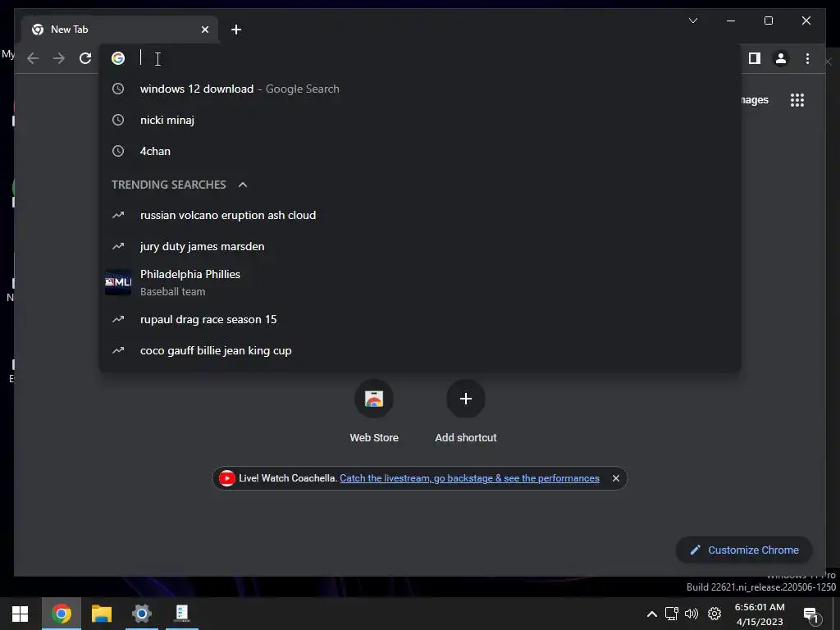Open the Windows Start menu
The image size is (840, 630).
[x=20, y=614]
